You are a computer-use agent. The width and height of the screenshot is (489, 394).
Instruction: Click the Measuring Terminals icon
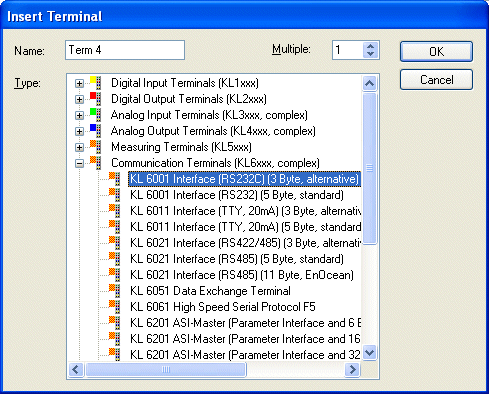point(96,146)
